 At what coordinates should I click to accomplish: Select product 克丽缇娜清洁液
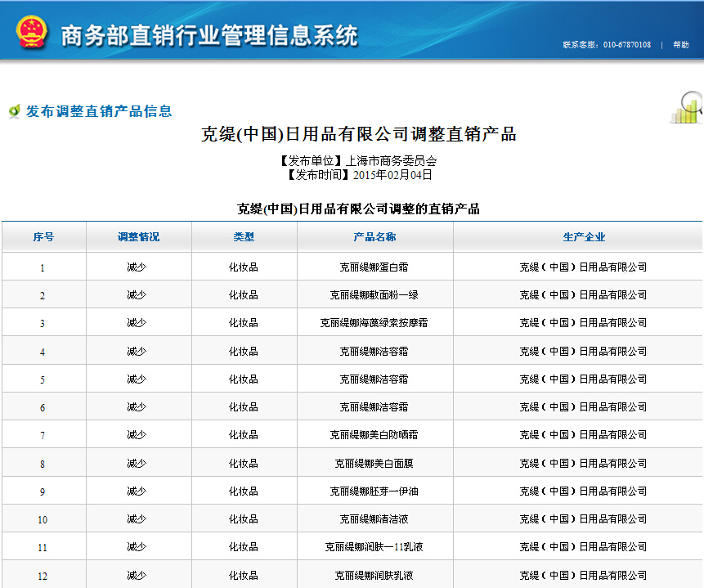[374, 519]
